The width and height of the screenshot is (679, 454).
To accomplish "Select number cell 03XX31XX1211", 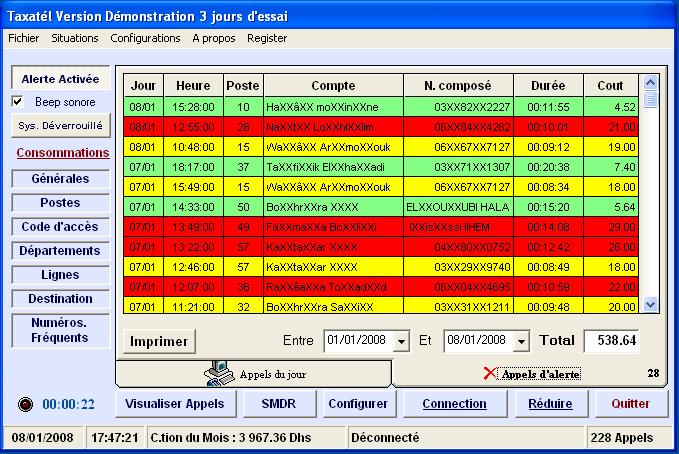I will 459,306.
